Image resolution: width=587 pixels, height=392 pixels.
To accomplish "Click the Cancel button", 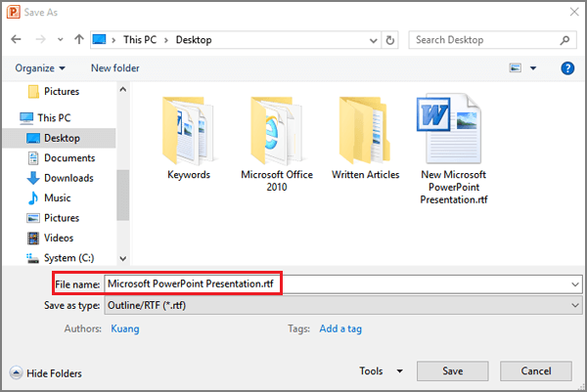I will tap(536, 371).
